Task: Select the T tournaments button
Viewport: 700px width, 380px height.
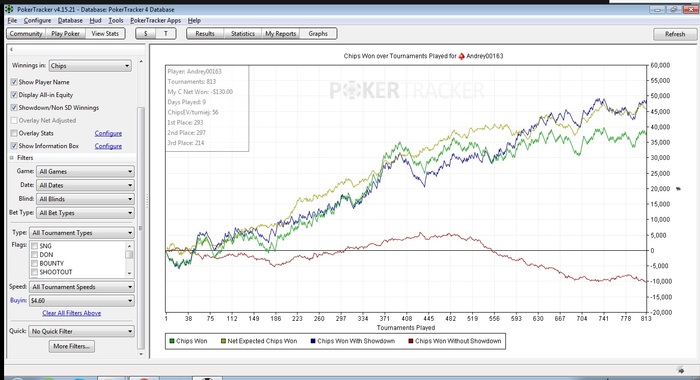Action: click(x=166, y=33)
